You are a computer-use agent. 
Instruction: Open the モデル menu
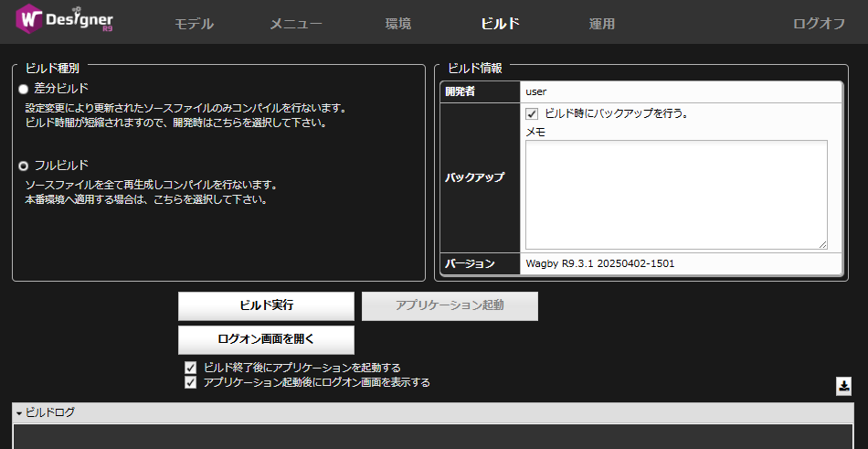point(194,24)
